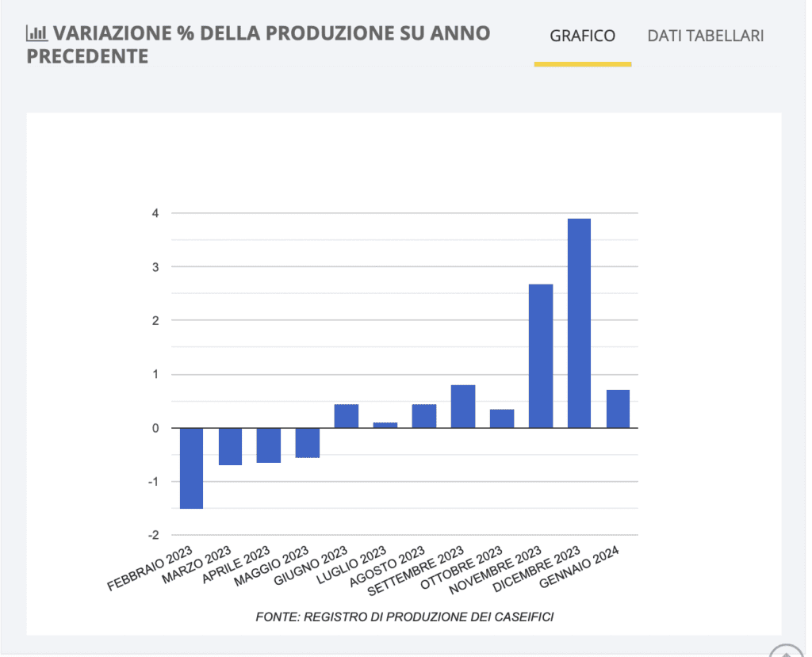812x657 pixels.
Task: Click the Aprile 2023 bar
Action: (x=269, y=445)
